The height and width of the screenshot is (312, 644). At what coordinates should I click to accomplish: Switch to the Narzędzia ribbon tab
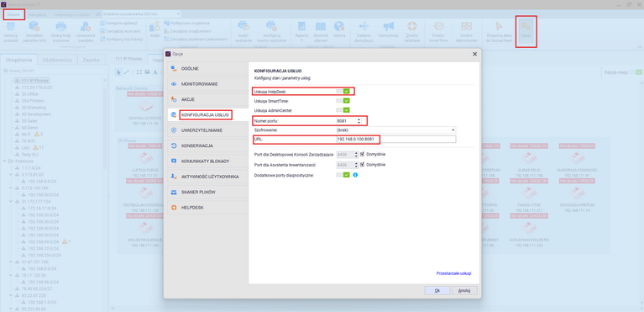38,14
